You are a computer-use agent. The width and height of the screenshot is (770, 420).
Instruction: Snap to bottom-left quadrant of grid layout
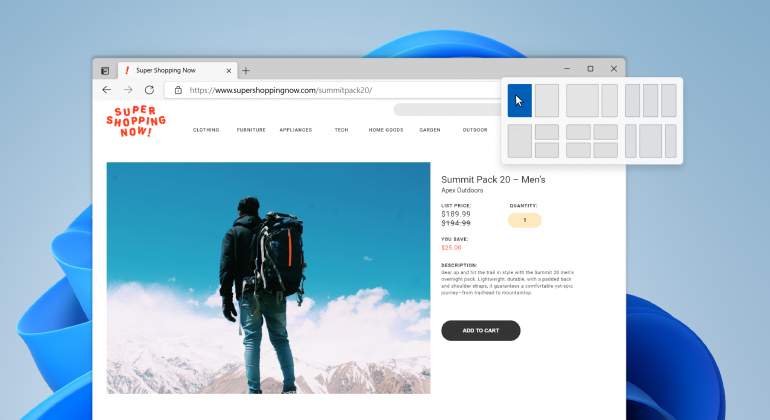(578, 150)
